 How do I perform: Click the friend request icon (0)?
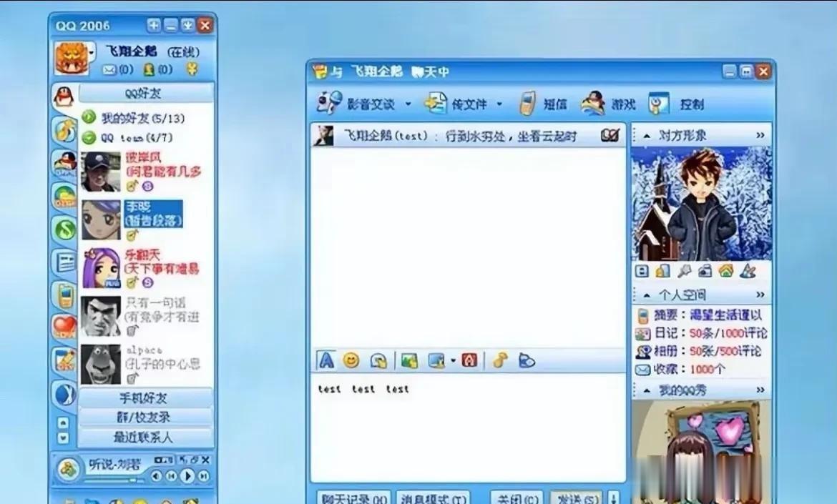[x=149, y=70]
